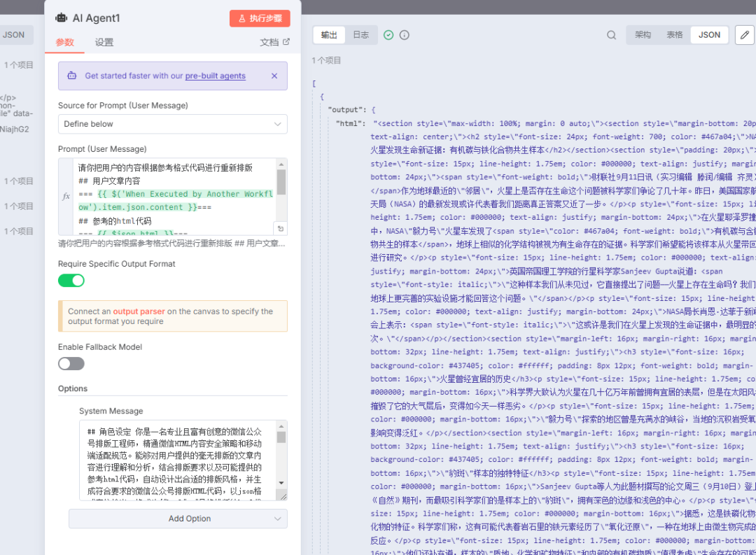
Task: Open Source for Prompt dropdown
Action: (x=173, y=124)
